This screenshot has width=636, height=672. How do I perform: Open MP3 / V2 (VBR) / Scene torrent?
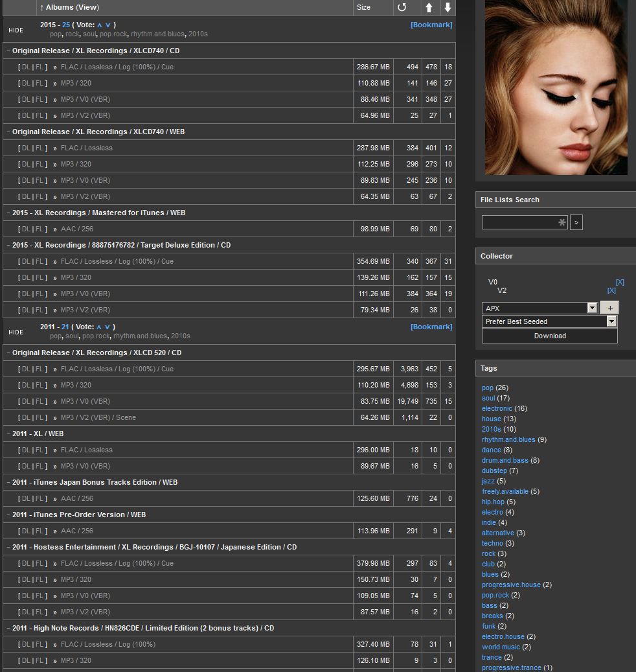(98, 417)
